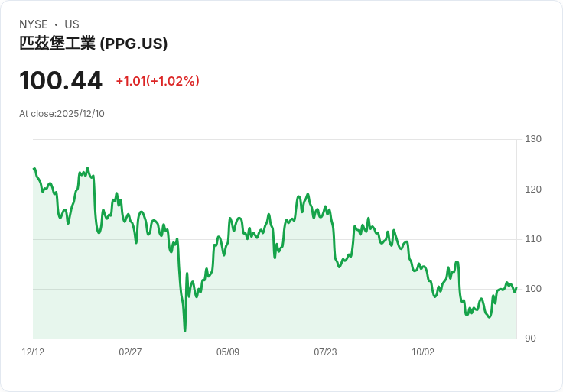Click the At close:2025/12/10 timestamp

(62, 114)
